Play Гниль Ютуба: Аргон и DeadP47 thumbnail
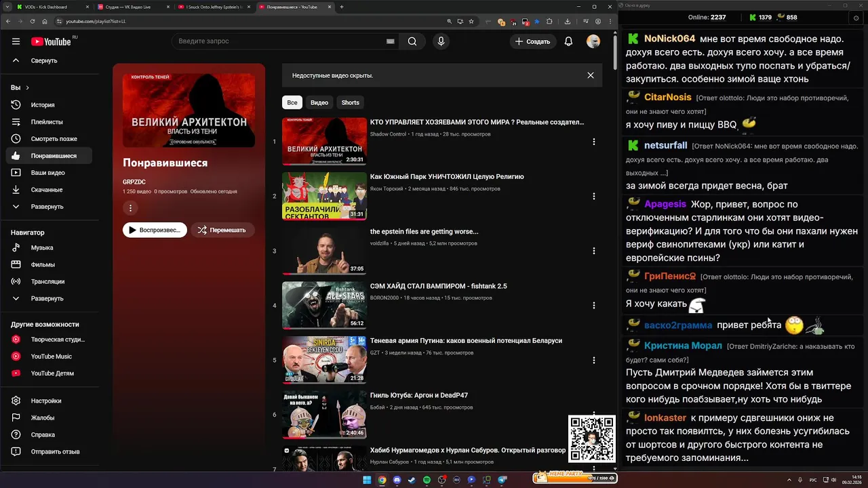Viewport: 868px width, 488px height. click(324, 415)
